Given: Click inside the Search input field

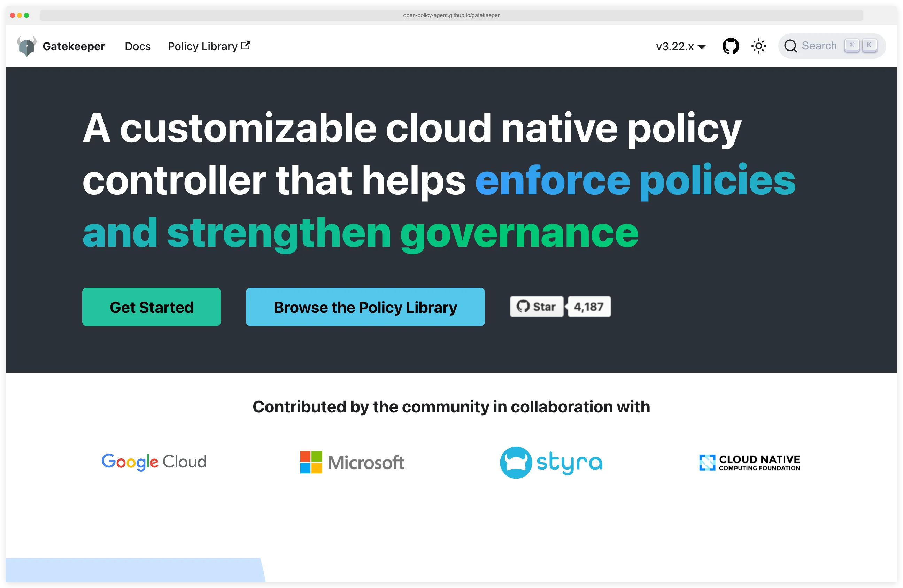Looking at the screenshot, I should (819, 46).
